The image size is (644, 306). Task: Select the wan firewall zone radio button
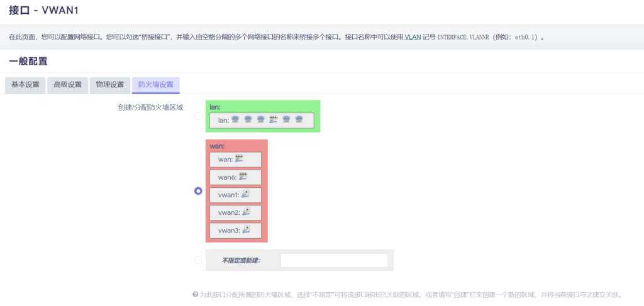(198, 191)
